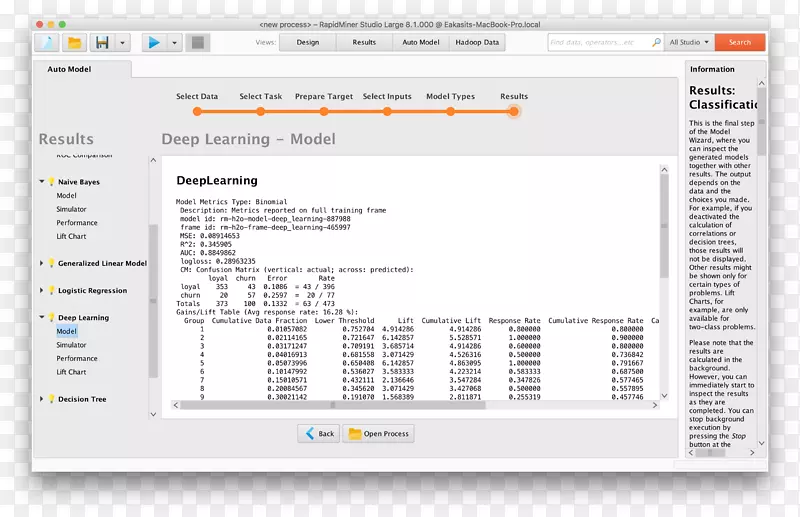Expand the Generalized Linear Model tree node
This screenshot has height=517, width=800.
click(x=41, y=264)
